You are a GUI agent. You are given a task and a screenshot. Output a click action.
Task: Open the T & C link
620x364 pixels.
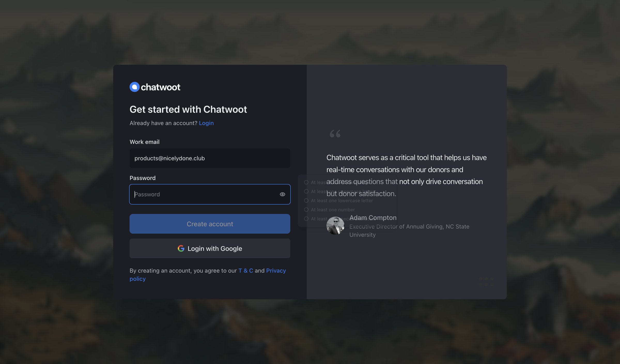point(246,270)
